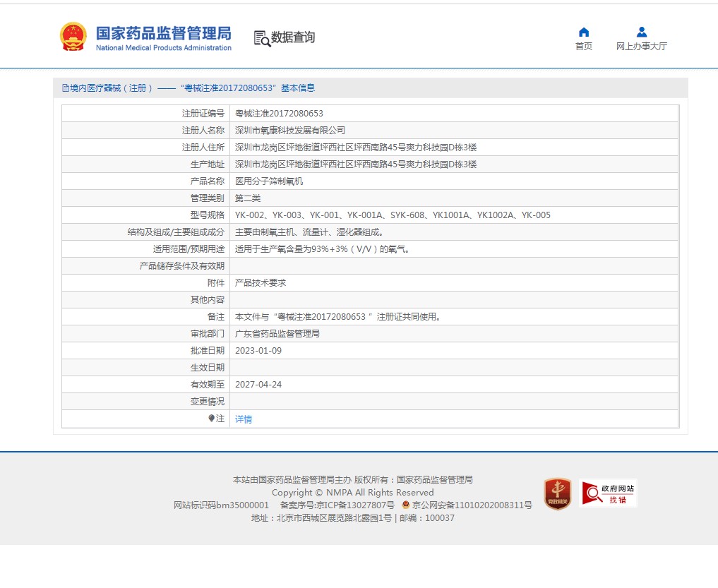Click 第二类 management category value

pos(248,198)
